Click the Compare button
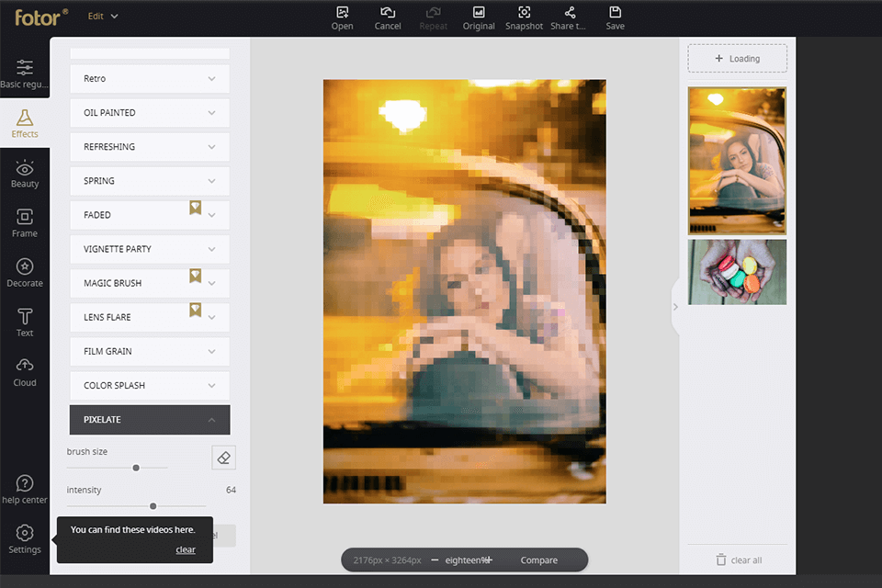The image size is (882, 588). coord(539,560)
